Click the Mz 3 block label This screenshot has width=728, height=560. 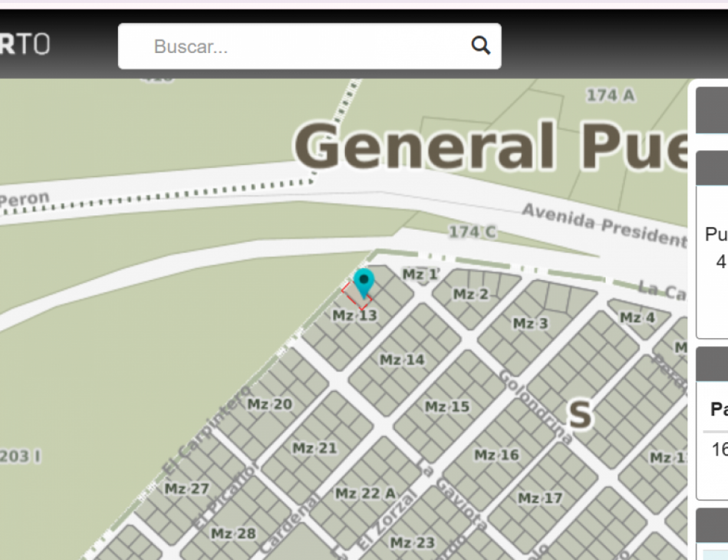(530, 323)
